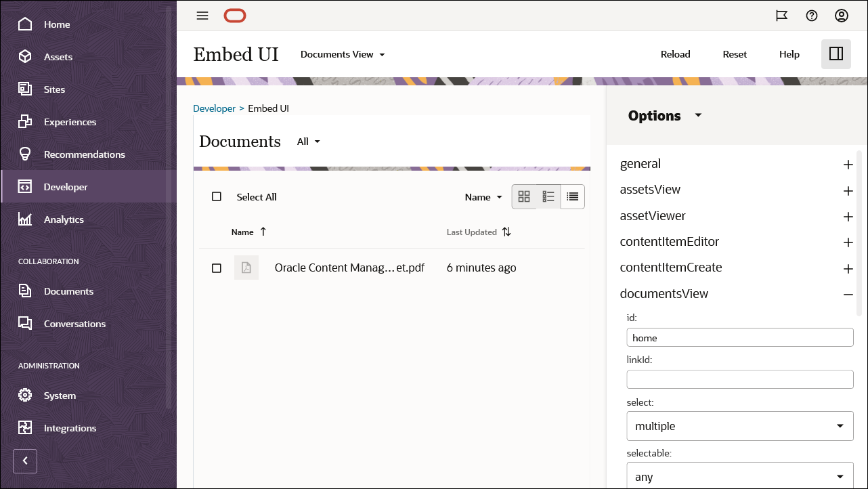Image resolution: width=868 pixels, height=489 pixels.
Task: Switch documents to compact list view
Action: tap(572, 196)
